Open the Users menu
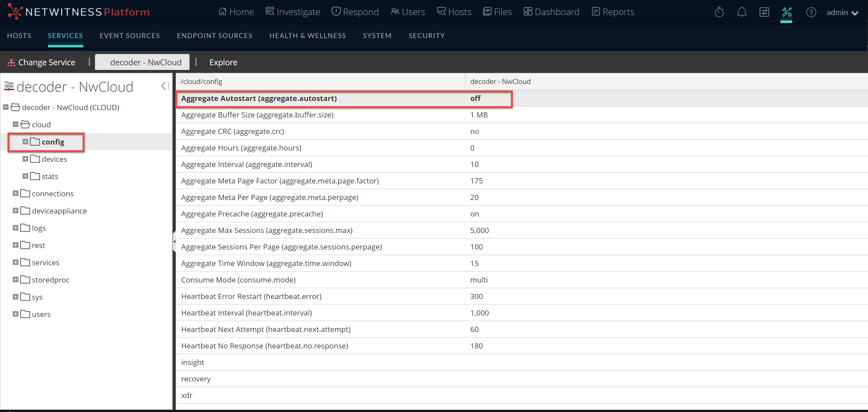Image resolution: width=868 pixels, height=412 pixels. 408,12
